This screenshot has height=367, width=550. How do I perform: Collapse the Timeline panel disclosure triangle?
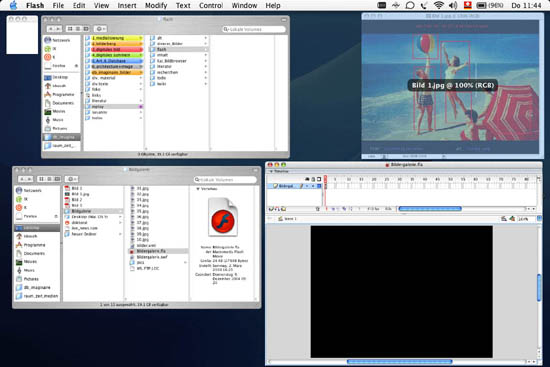point(271,172)
